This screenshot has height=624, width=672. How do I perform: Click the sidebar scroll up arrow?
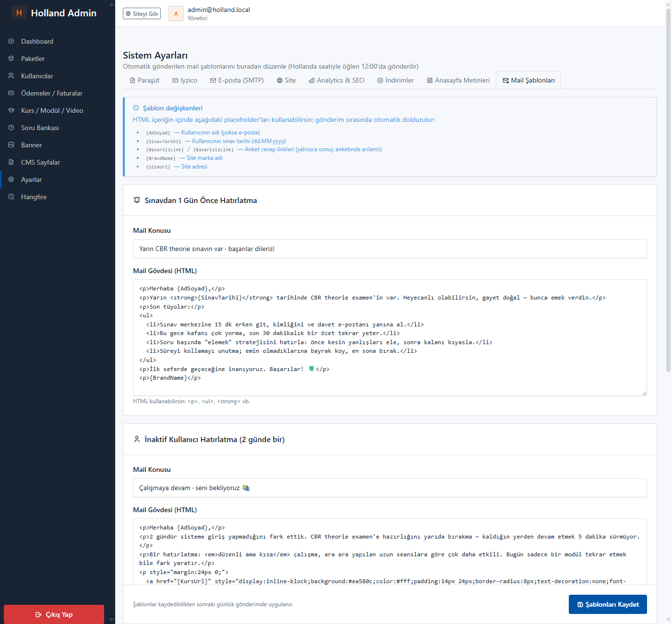(x=112, y=4)
